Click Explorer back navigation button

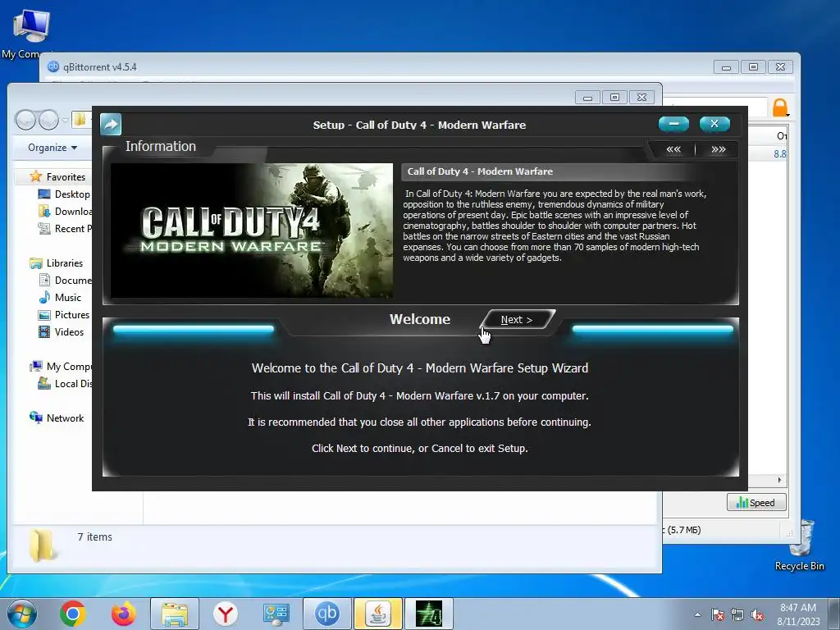point(25,120)
